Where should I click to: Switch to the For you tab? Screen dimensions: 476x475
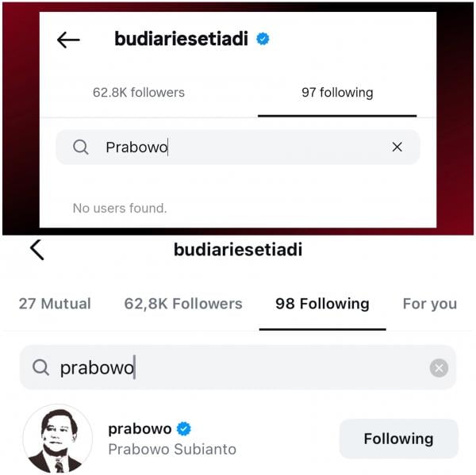[x=430, y=304]
